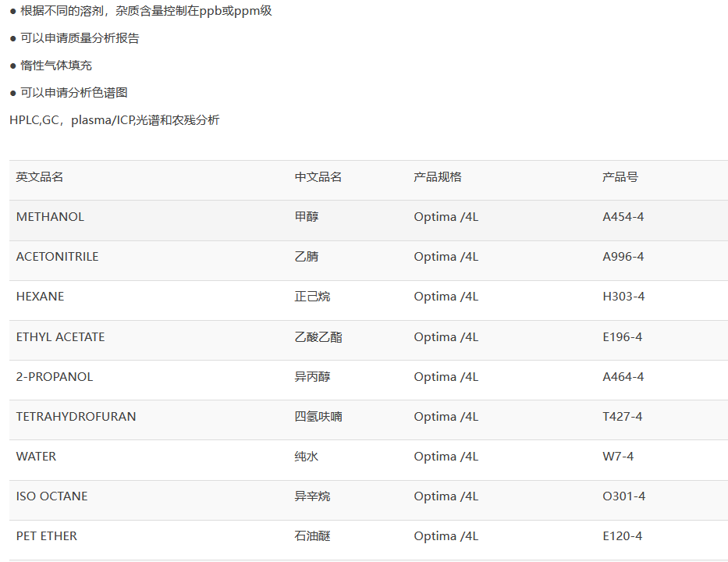Select the 纯水 cell
Screen dimensions: 728x562
tap(307, 457)
